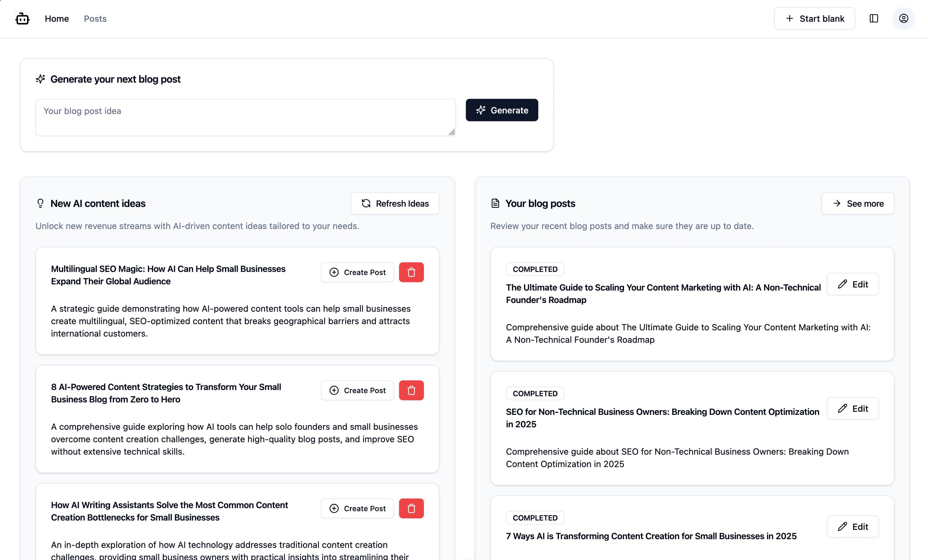
Task: Delete the 8 AI-Powered Content Strategies idea
Action: click(x=411, y=390)
